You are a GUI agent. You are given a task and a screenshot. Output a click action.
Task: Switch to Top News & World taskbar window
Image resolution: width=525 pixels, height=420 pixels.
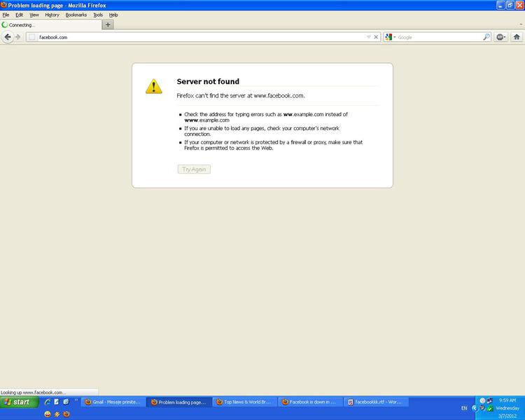pyautogui.click(x=244, y=402)
